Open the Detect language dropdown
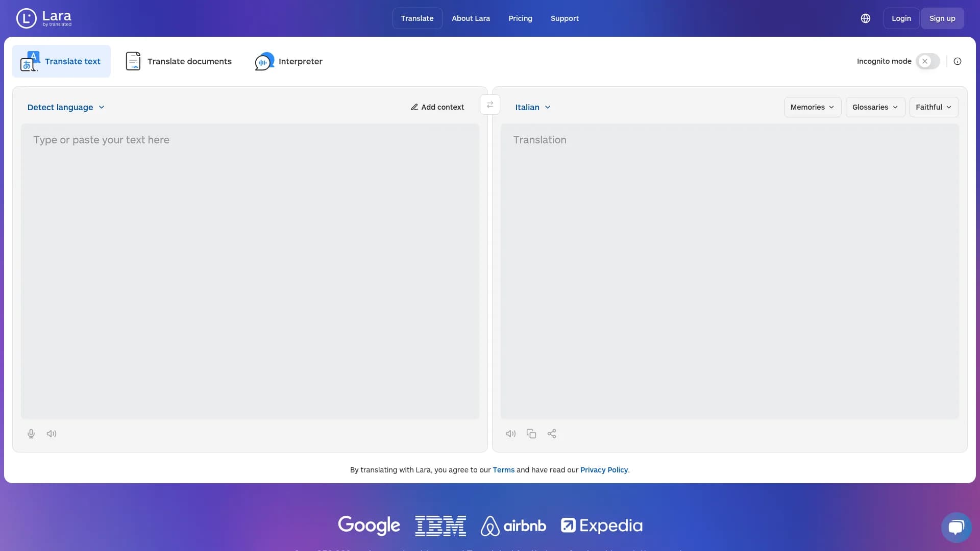 [x=66, y=107]
